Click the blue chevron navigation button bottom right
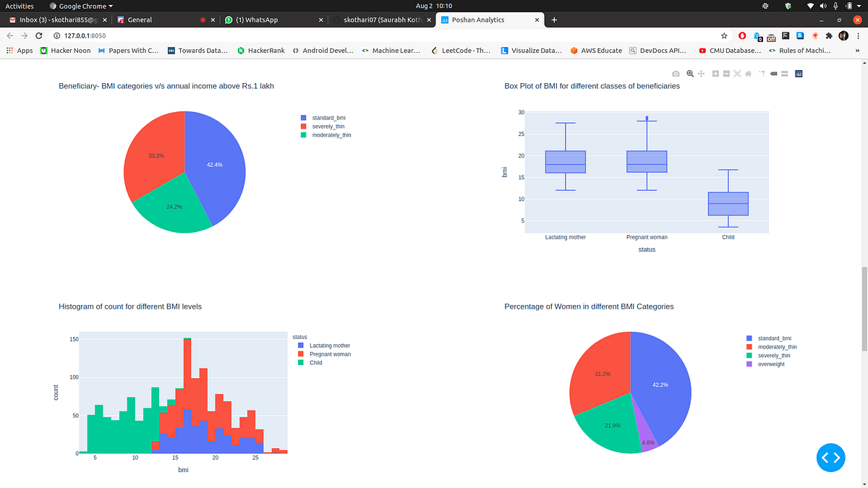Image resolution: width=868 pixels, height=488 pixels. (830, 458)
